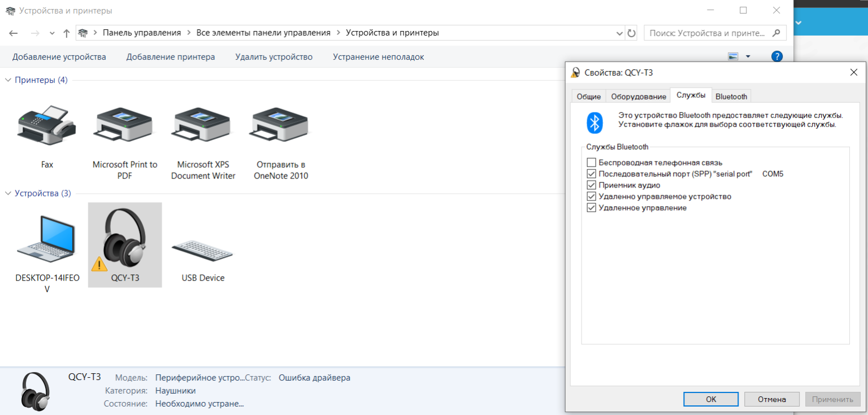Click Troubleshoot (Устранение неполадок)
The width and height of the screenshot is (868, 415).
click(x=378, y=57)
